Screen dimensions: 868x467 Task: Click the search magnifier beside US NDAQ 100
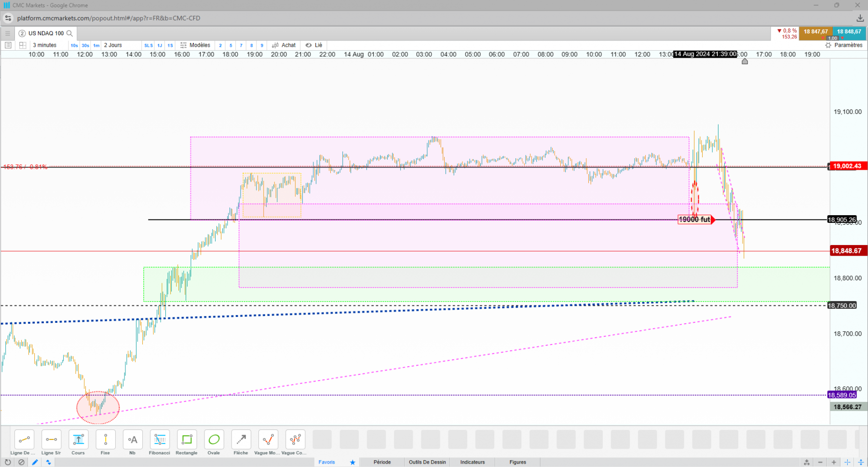(x=69, y=33)
